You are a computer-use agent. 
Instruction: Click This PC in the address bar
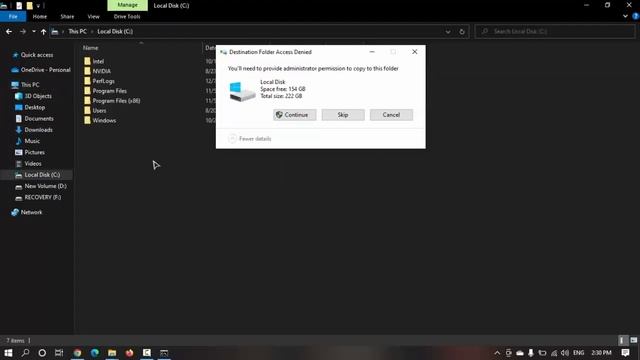(77, 31)
